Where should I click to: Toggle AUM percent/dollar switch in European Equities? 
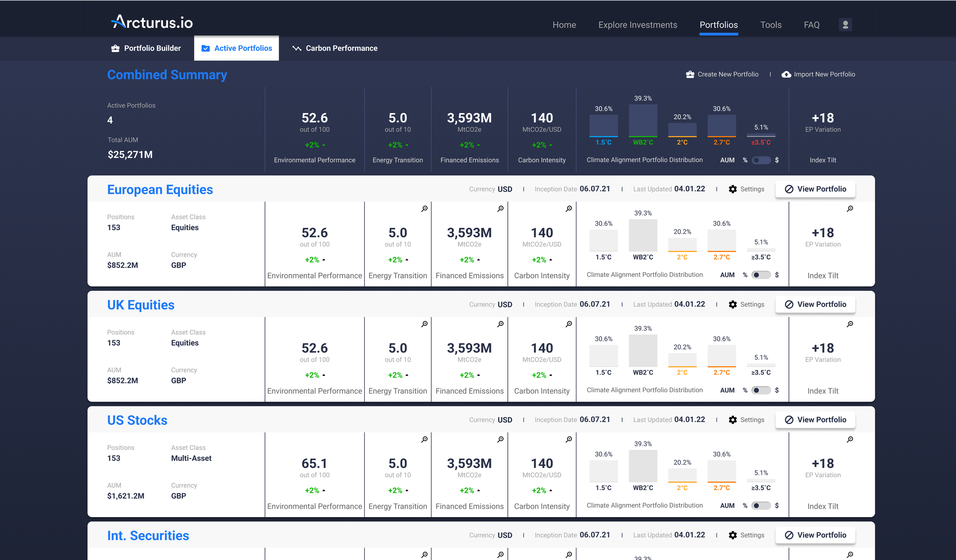pyautogui.click(x=761, y=275)
